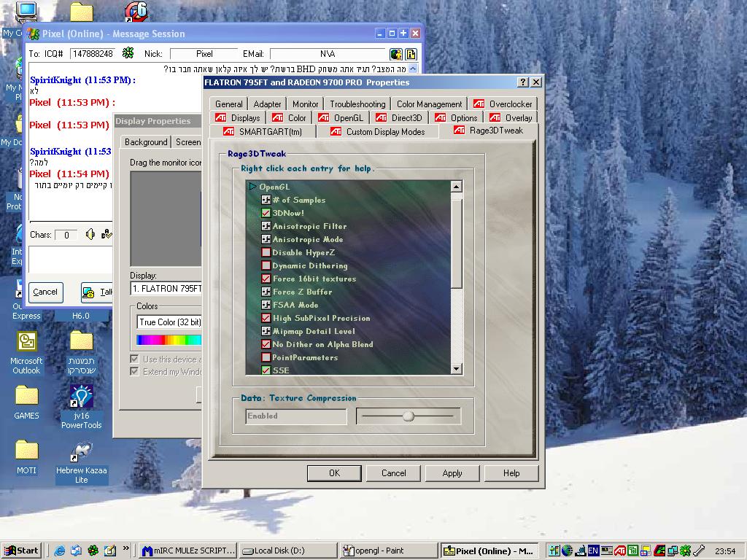This screenshot has height=560, width=747.
Task: Toggle the 3DNow! checkbox
Action: [266, 214]
